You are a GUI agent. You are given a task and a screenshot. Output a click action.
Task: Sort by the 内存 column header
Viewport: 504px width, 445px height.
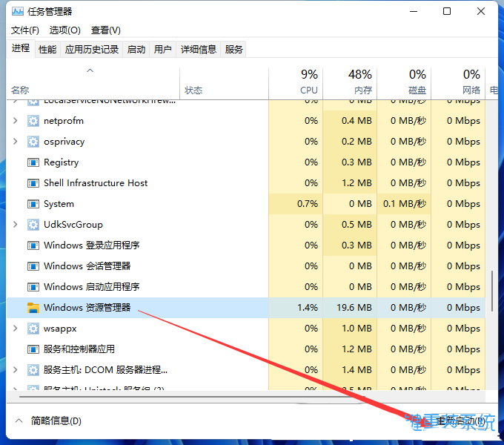(350, 83)
